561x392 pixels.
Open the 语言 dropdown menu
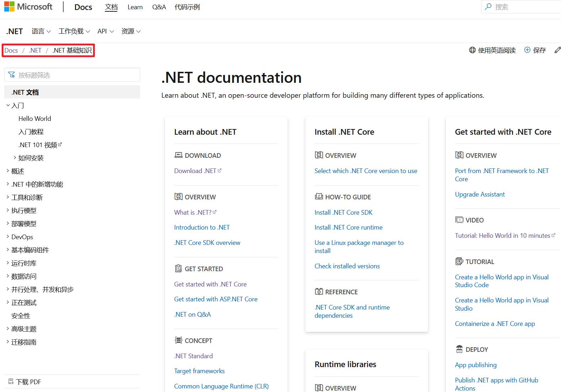(41, 31)
